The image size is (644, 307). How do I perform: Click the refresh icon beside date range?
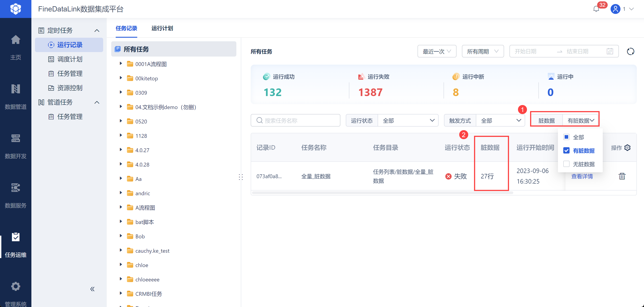coord(630,52)
